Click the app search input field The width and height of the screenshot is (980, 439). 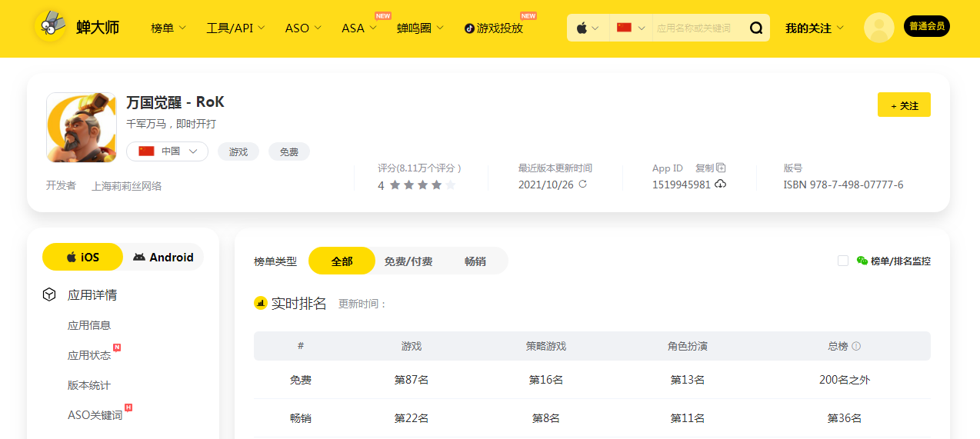[x=698, y=28]
